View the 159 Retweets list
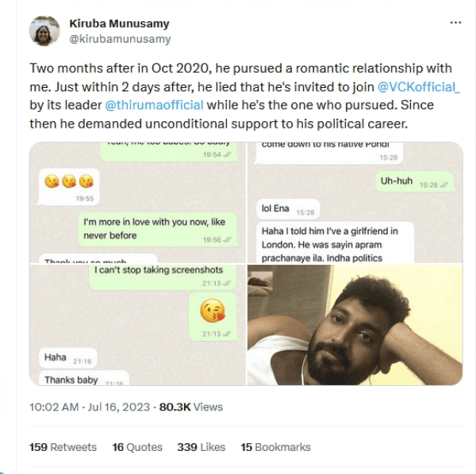Viewport: 476px width, 474px height. [x=63, y=447]
